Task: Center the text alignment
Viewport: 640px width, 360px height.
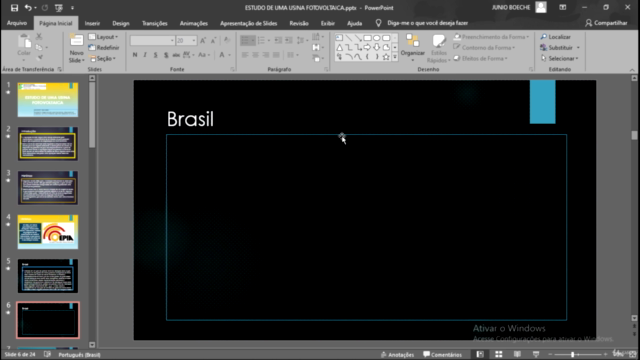Action: 255,55
